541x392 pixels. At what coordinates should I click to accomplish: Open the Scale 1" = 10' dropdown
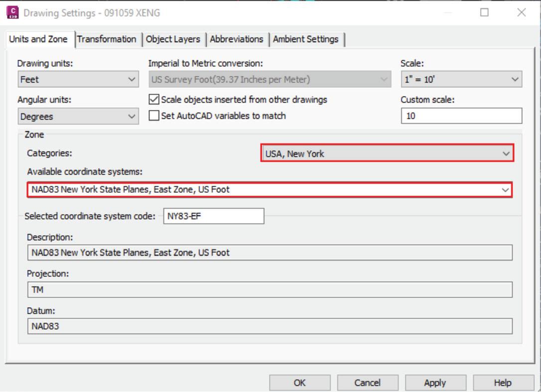click(x=461, y=79)
